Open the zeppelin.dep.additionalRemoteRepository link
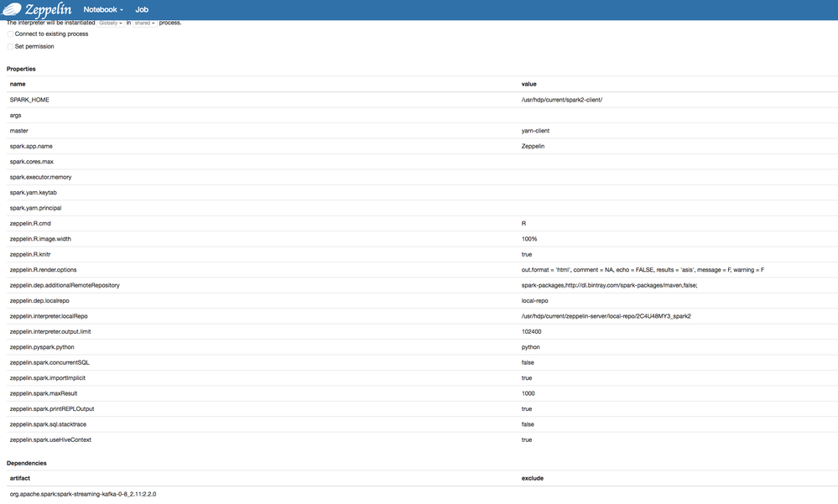Image resolution: width=838 pixels, height=504 pixels. click(x=64, y=285)
